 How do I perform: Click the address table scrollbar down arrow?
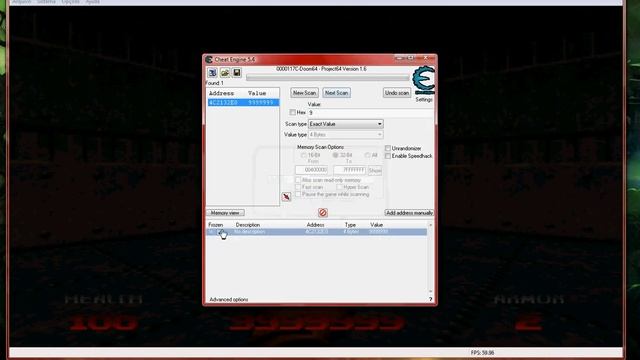click(430, 291)
